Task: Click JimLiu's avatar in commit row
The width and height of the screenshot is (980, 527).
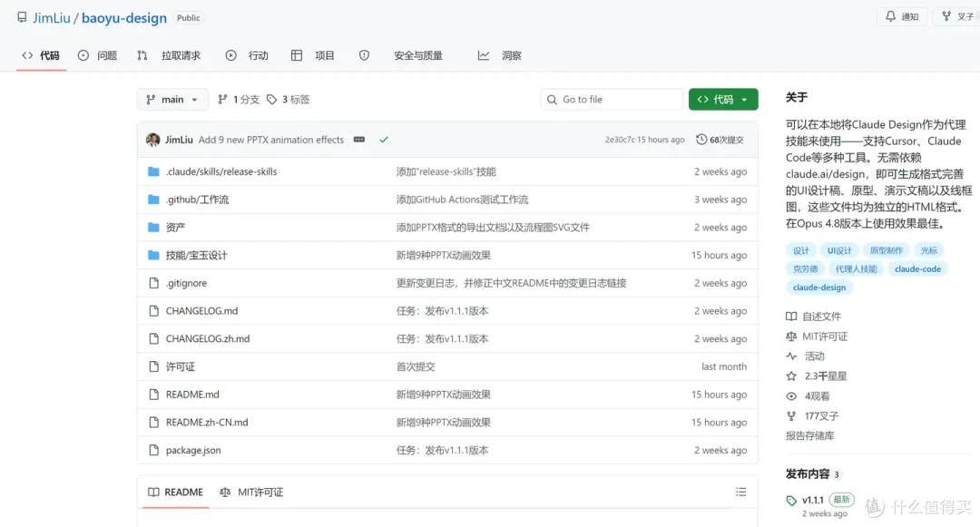Action: [x=153, y=140]
